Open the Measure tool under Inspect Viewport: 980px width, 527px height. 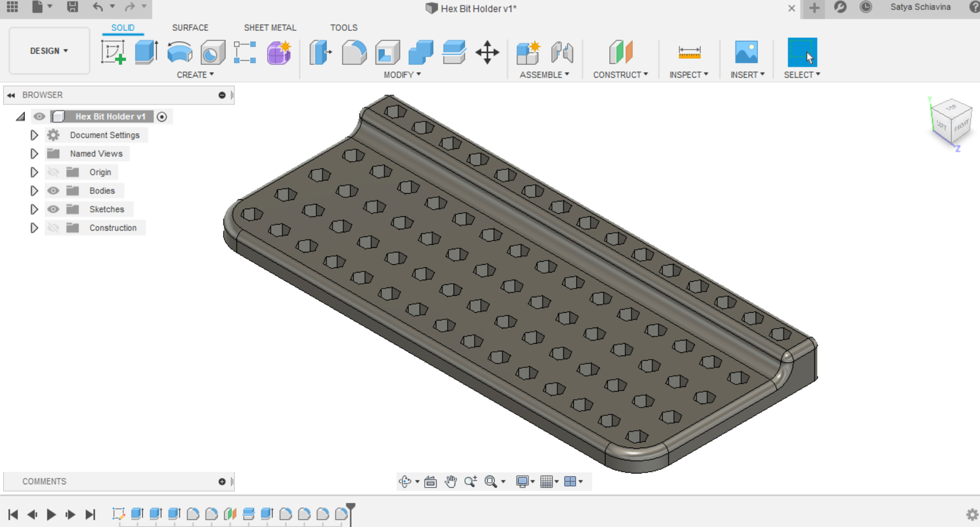point(689,53)
